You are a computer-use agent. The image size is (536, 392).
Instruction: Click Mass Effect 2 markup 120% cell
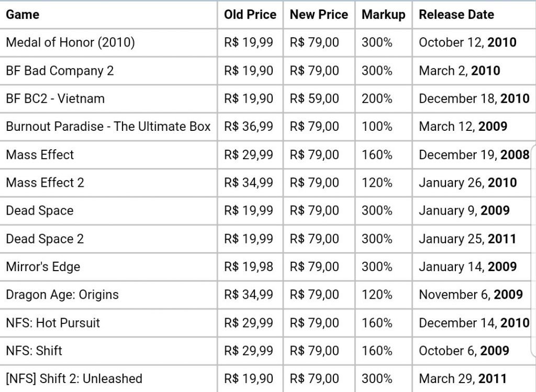(x=384, y=183)
